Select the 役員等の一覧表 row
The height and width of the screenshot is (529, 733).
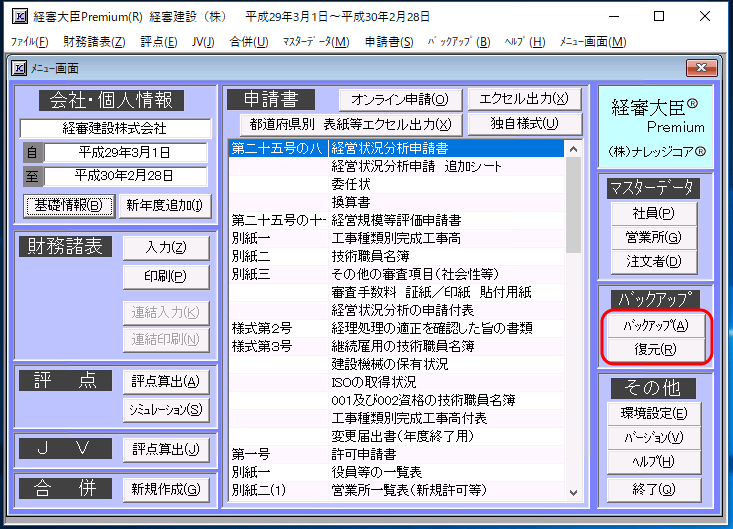click(x=396, y=472)
